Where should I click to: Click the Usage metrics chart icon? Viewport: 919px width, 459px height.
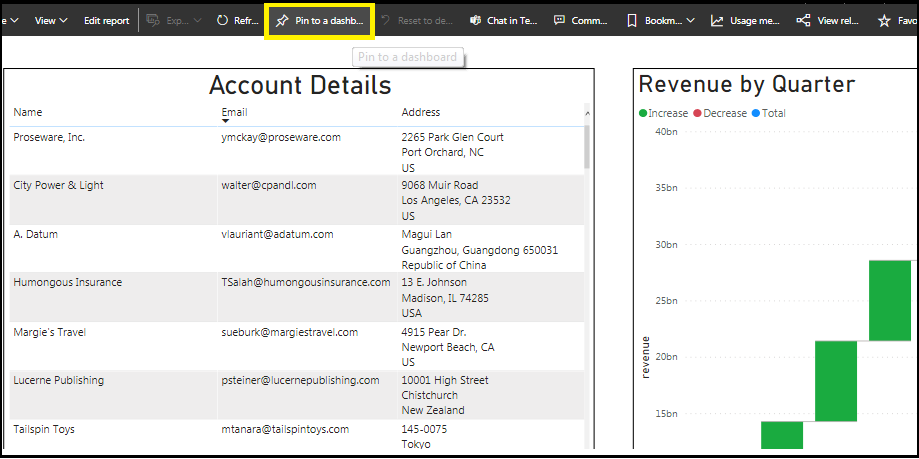pos(717,21)
